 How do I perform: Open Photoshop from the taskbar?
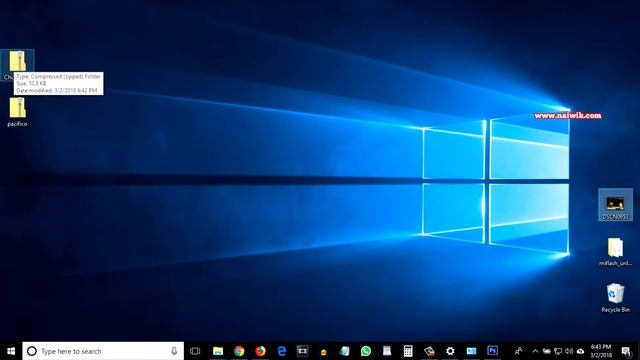coord(493,351)
